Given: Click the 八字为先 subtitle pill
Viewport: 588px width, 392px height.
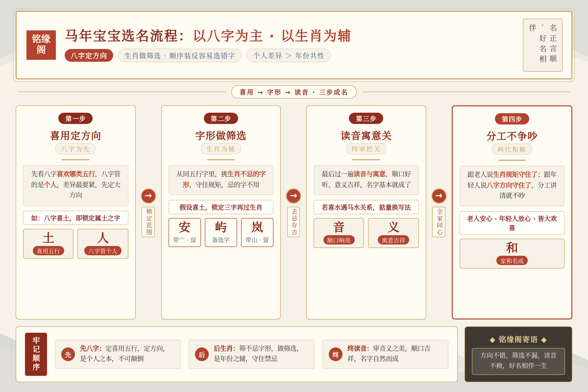Looking at the screenshot, I should tap(75, 149).
